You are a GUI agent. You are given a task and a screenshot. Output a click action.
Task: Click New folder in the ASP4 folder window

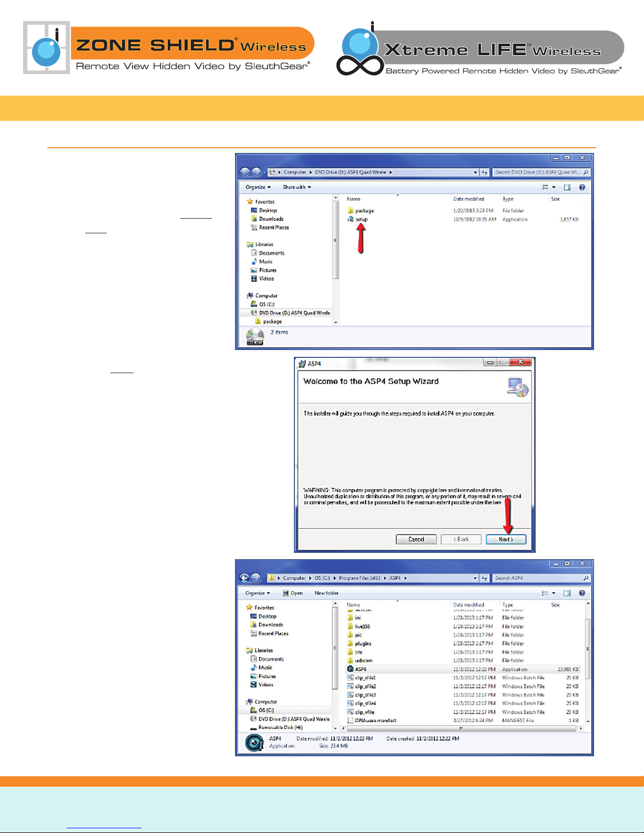326,593
